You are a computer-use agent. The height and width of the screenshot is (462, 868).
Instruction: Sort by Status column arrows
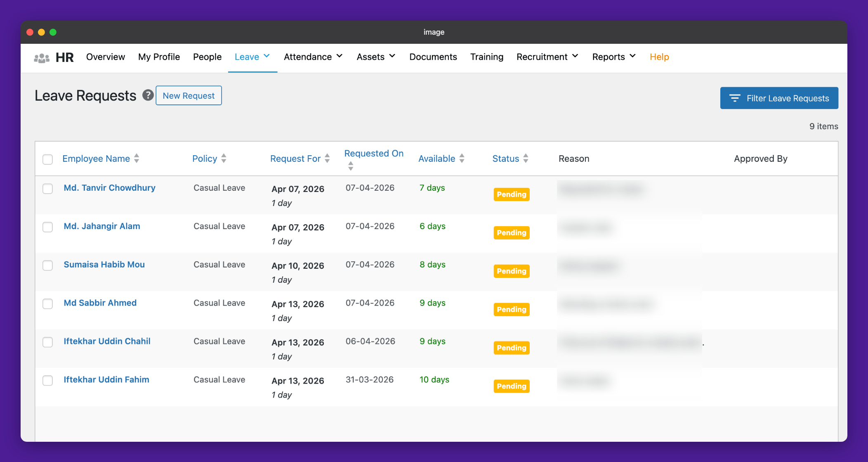526,159
